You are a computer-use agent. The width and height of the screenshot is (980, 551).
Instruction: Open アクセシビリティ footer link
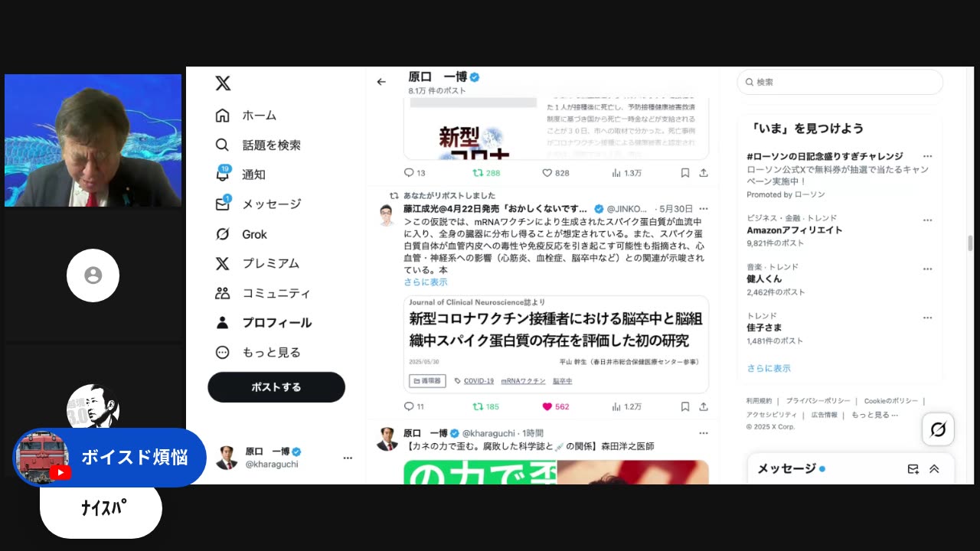pos(772,415)
